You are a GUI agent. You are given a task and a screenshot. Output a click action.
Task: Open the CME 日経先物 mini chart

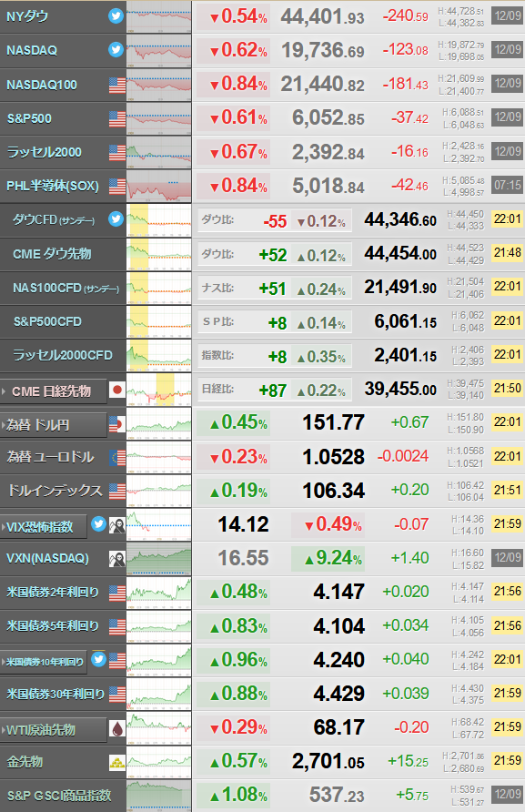[x=158, y=390]
